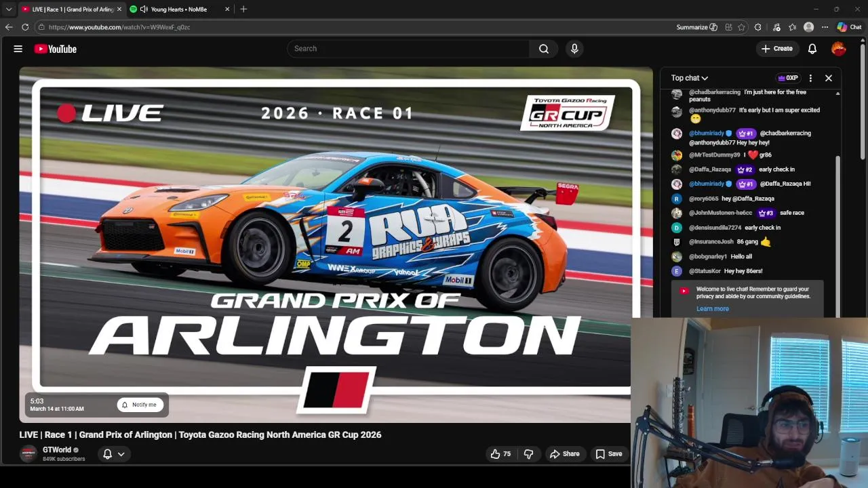The image size is (868, 488).
Task: Toggle the channel notification bell
Action: click(x=107, y=454)
